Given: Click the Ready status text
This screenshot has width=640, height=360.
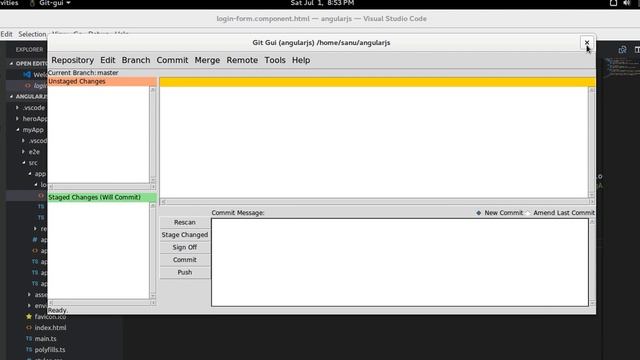Looking at the screenshot, I should 58,311.
